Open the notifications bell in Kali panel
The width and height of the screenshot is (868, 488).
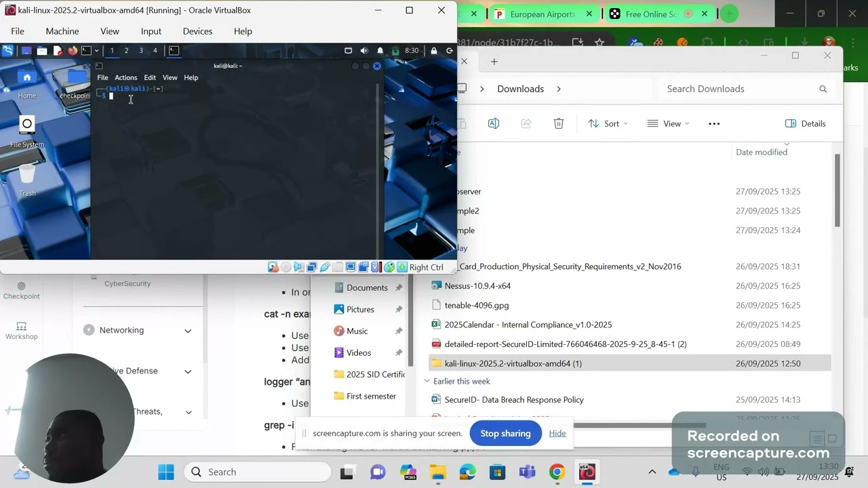380,50
